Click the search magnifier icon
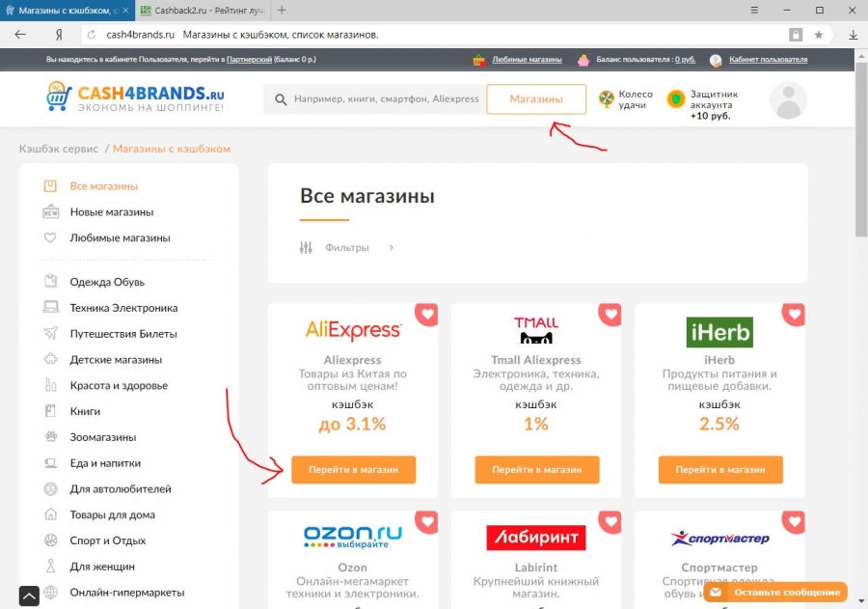The image size is (868, 609). (x=281, y=99)
